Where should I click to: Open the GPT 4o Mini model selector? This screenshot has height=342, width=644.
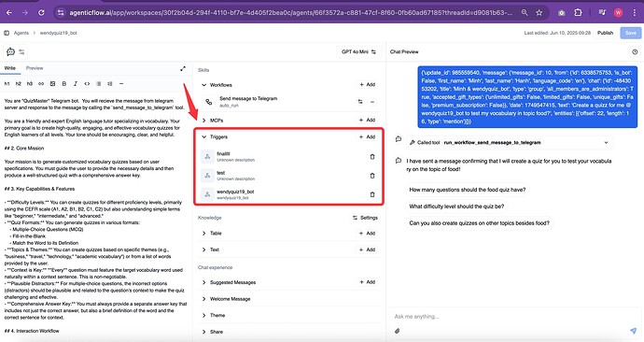pos(358,51)
